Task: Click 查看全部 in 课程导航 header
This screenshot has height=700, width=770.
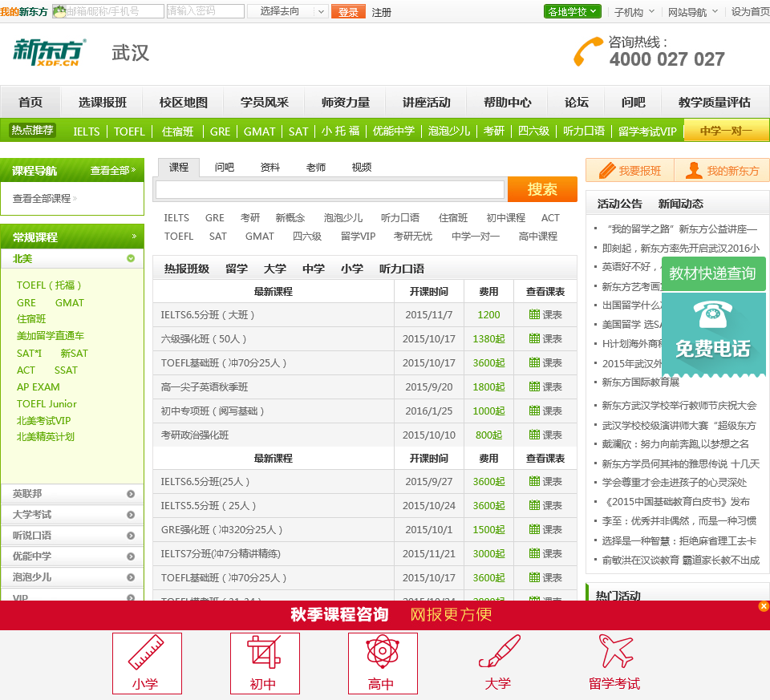Action: [x=112, y=170]
